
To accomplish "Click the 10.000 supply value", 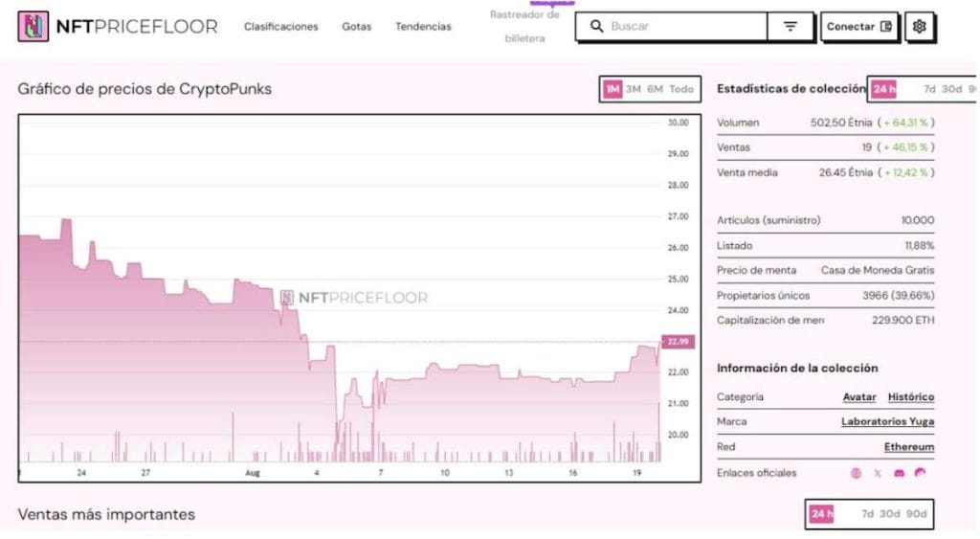I will pos(918,220).
